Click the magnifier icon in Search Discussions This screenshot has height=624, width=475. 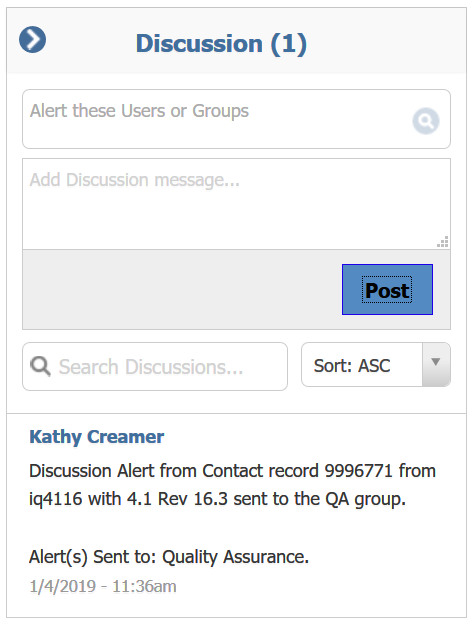pos(40,366)
